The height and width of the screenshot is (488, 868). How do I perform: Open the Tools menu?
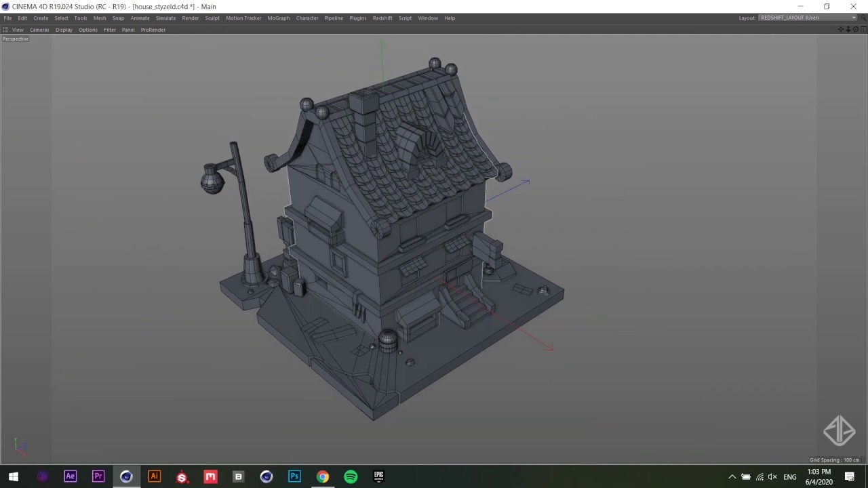coord(81,18)
